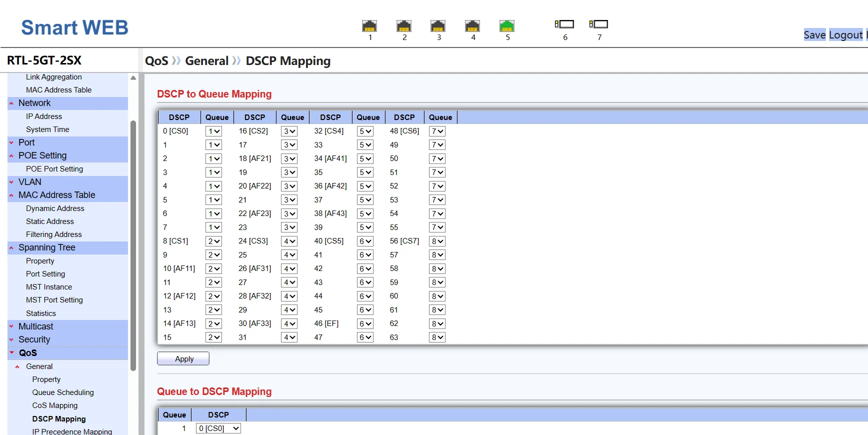Open queue dropdown for DSCP 56 [CS7]
This screenshot has height=435, width=868.
[437, 241]
